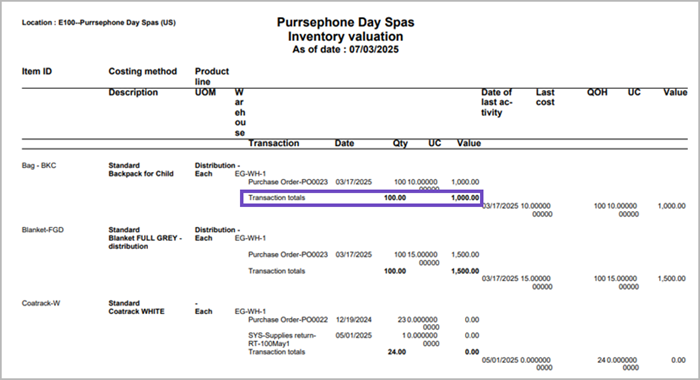Select the Inventory valuation heading

pyautogui.click(x=346, y=37)
